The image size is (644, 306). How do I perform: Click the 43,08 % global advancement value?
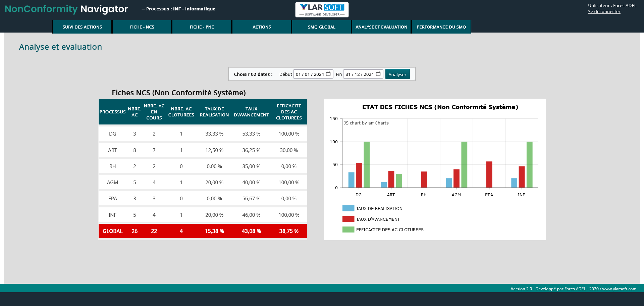click(x=251, y=231)
